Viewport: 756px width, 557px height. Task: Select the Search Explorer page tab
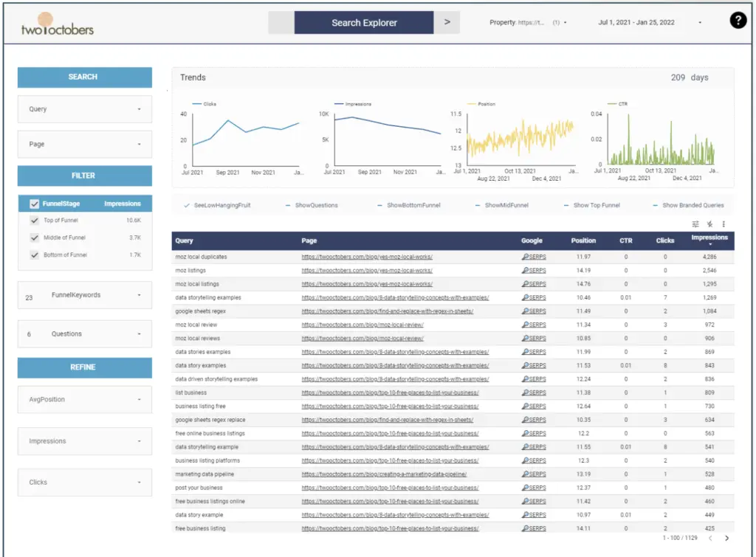coord(364,23)
